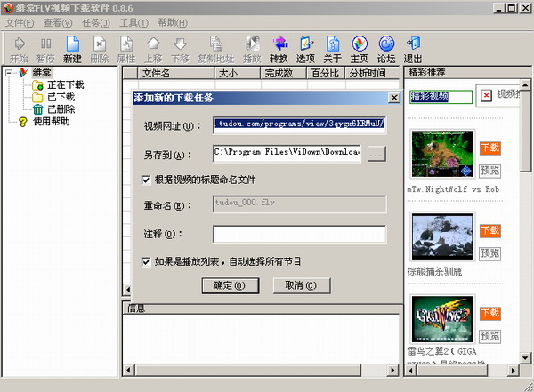
Task: Click the 退出 (Exit) toolbar icon
Action: click(413, 47)
